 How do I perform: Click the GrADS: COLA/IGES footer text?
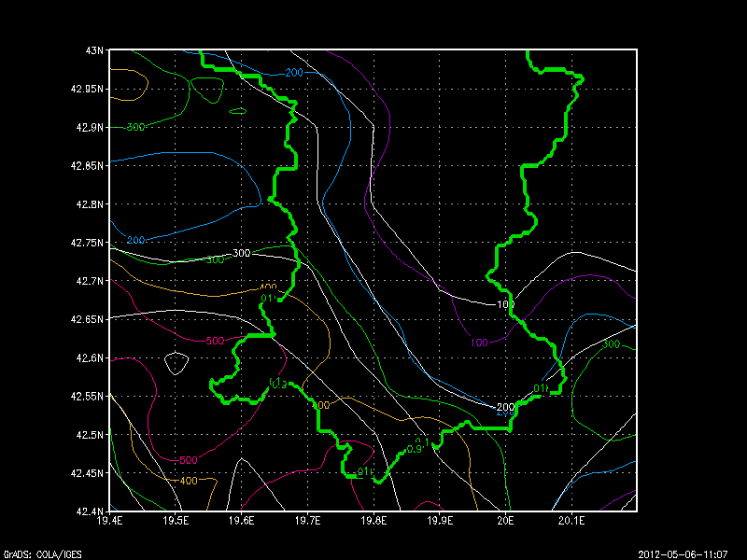tap(42, 554)
